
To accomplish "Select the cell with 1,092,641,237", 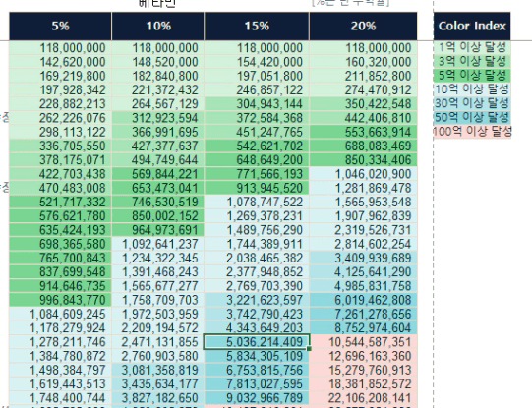I will pos(158,244).
